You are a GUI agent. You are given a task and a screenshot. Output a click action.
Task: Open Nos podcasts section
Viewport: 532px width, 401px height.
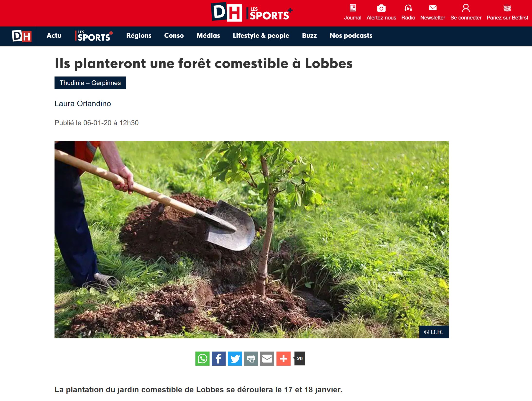[351, 36]
